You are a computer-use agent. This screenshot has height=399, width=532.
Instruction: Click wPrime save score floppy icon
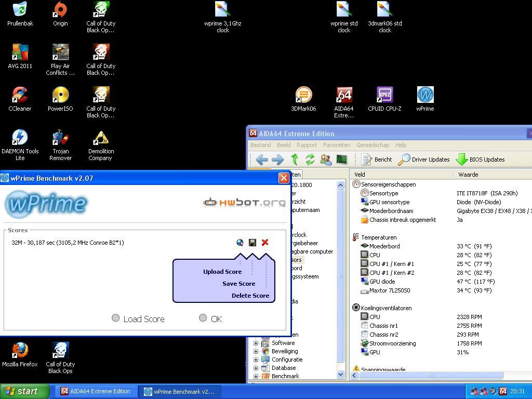coord(252,242)
